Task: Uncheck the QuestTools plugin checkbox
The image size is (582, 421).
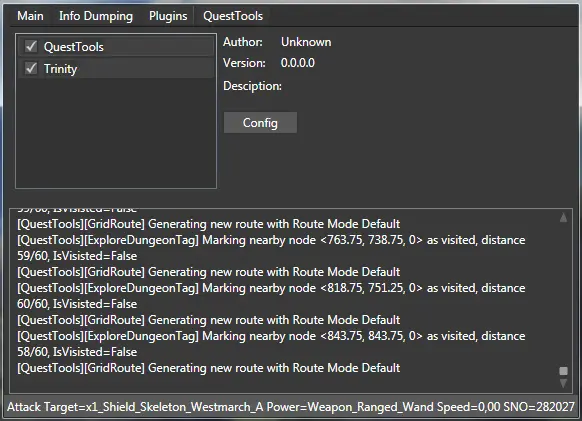Action: pos(31,46)
